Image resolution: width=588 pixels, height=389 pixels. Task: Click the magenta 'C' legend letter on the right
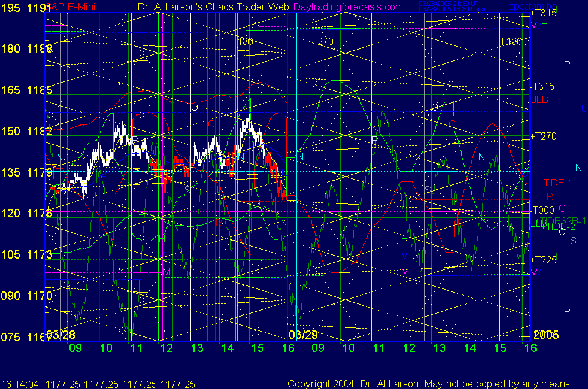coord(562,208)
